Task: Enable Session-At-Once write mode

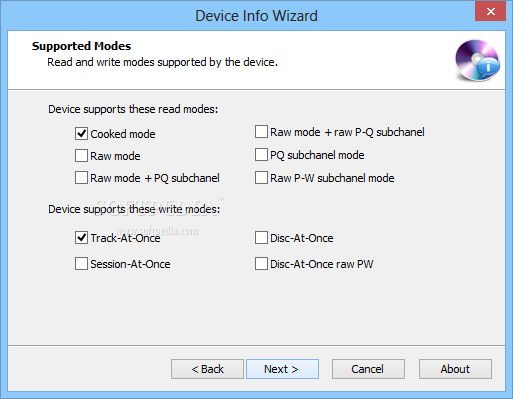Action: 81,264
